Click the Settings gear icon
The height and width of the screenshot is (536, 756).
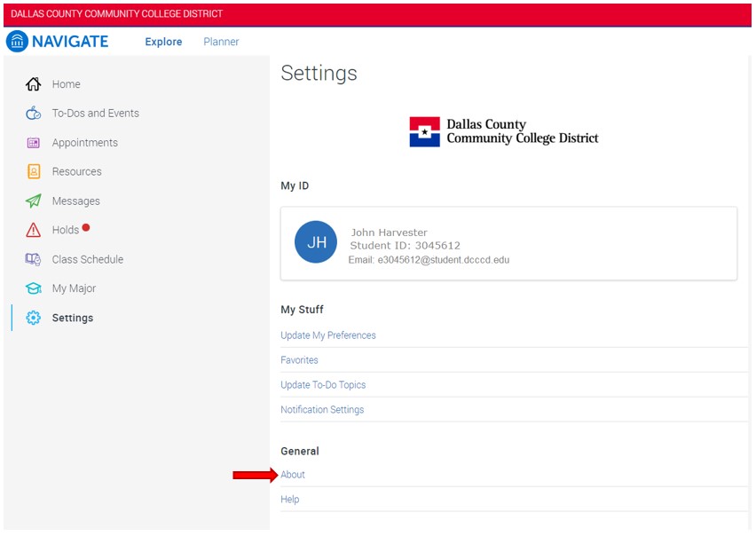34,319
